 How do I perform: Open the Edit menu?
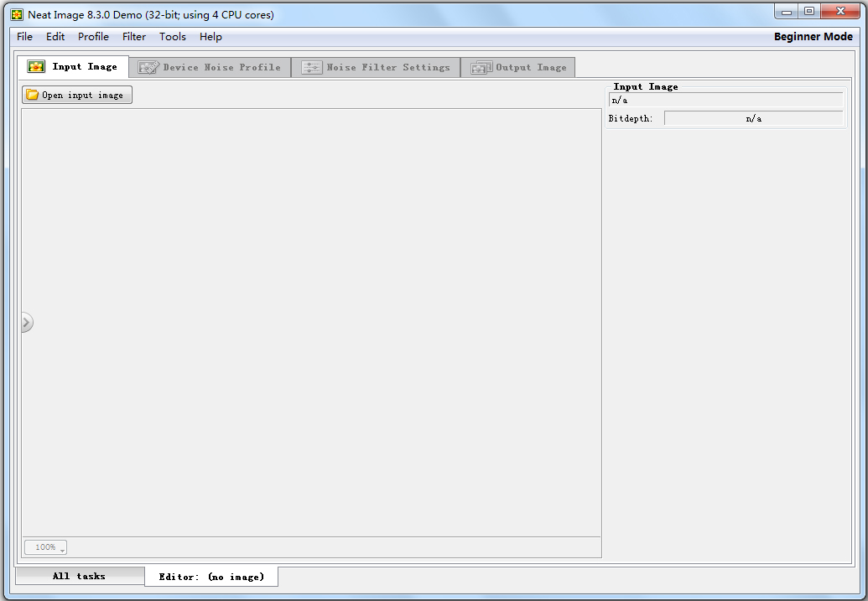point(55,37)
